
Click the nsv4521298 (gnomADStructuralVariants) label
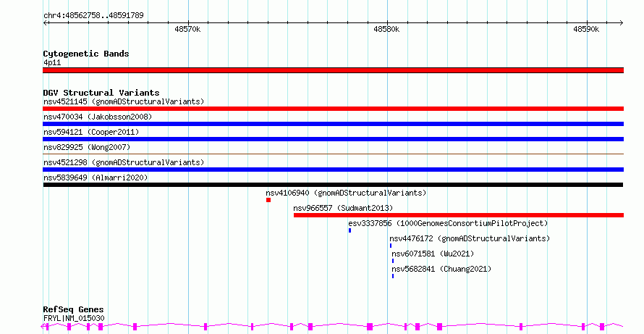click(124, 162)
